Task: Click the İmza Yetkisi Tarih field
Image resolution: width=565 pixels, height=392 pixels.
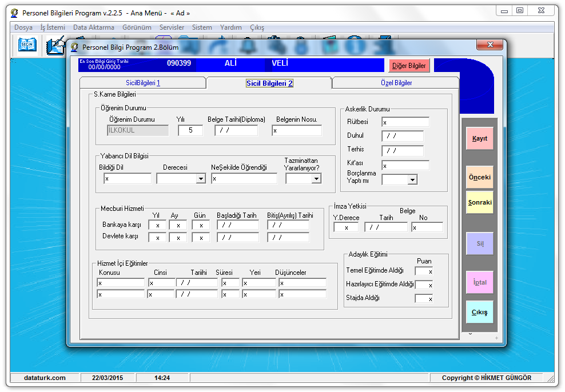Action: (x=386, y=227)
